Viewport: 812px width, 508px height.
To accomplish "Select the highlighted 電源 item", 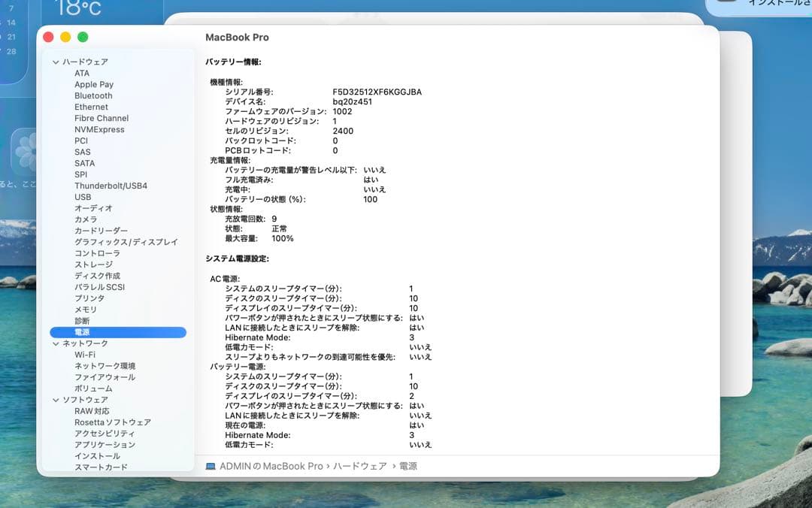I will coord(118,332).
